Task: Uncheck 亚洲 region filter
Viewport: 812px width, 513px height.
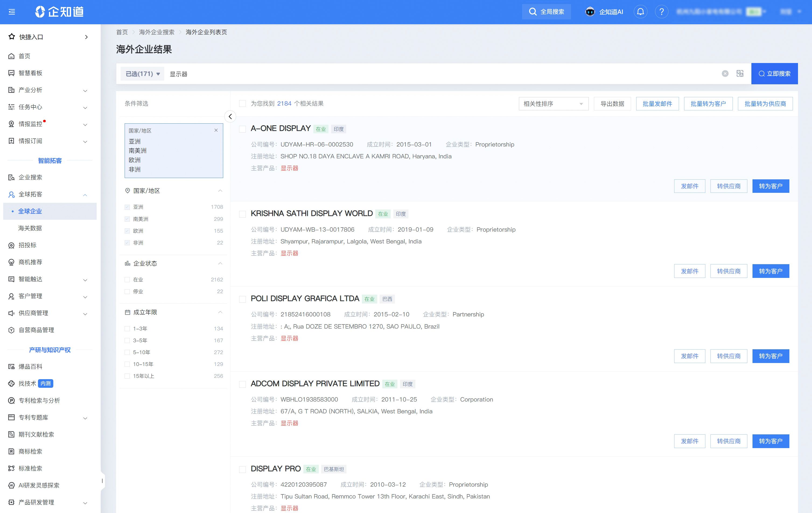Action: click(x=127, y=207)
